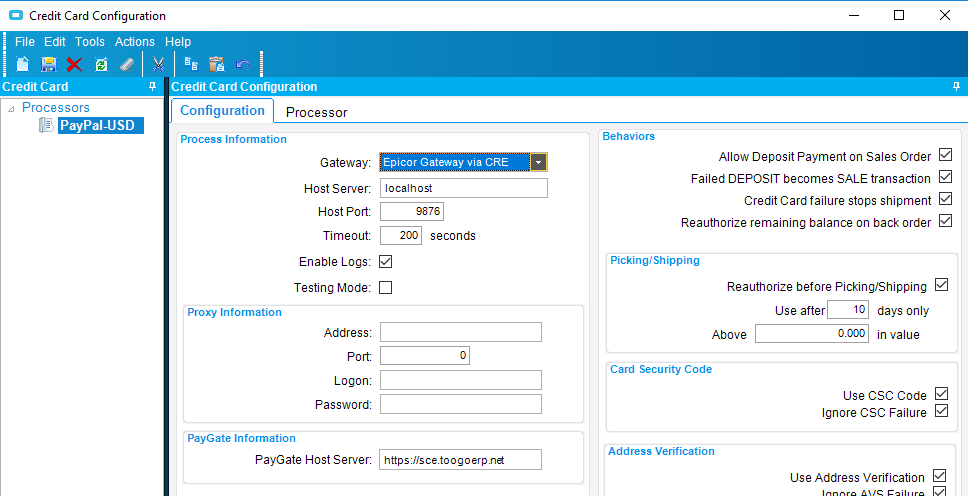
Task: Pin the Credit Card tree panel
Action: pos(152,87)
